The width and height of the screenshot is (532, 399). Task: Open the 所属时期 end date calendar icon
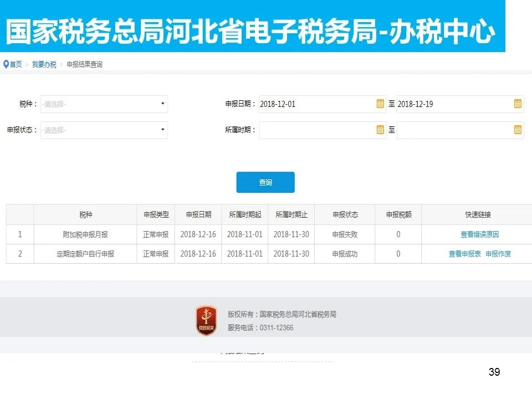518,130
